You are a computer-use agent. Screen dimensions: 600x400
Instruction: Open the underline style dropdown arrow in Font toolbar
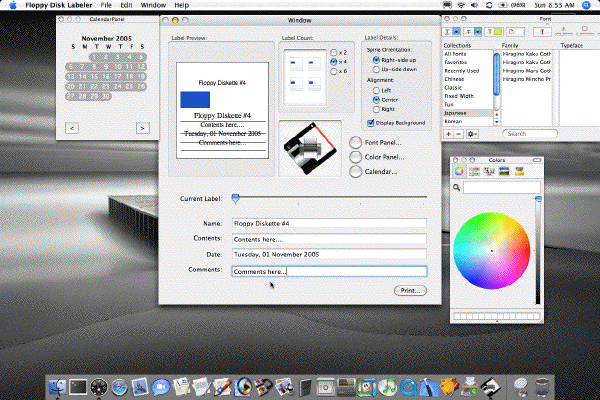tap(457, 32)
